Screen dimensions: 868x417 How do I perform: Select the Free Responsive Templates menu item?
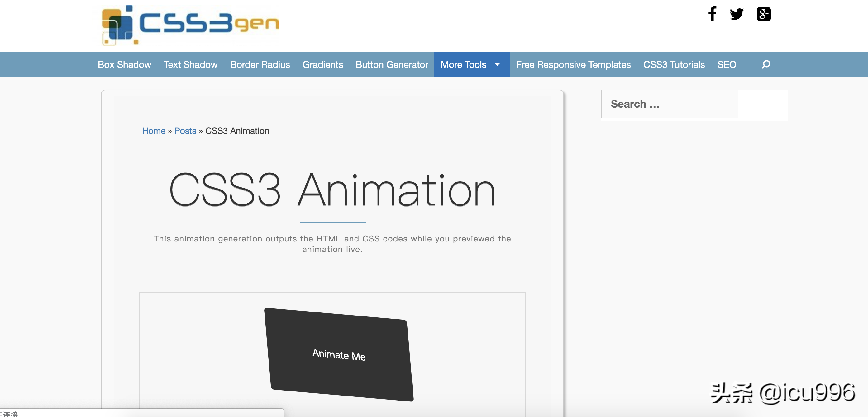(574, 64)
